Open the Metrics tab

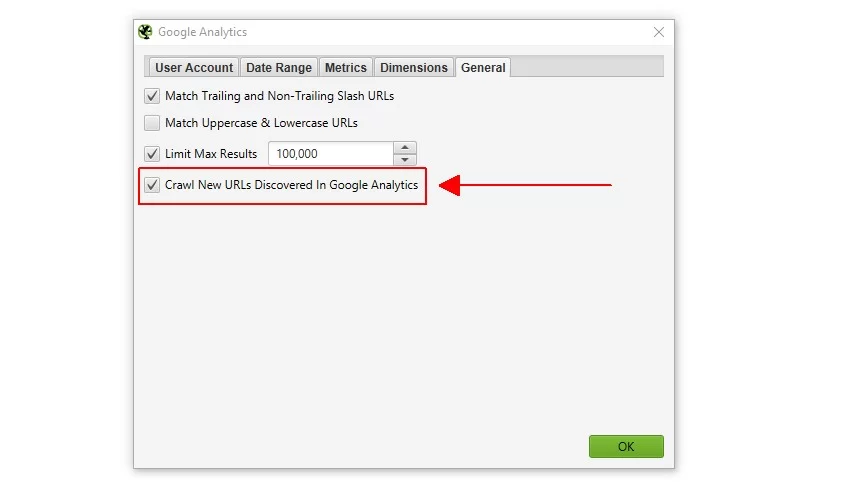[x=345, y=68]
